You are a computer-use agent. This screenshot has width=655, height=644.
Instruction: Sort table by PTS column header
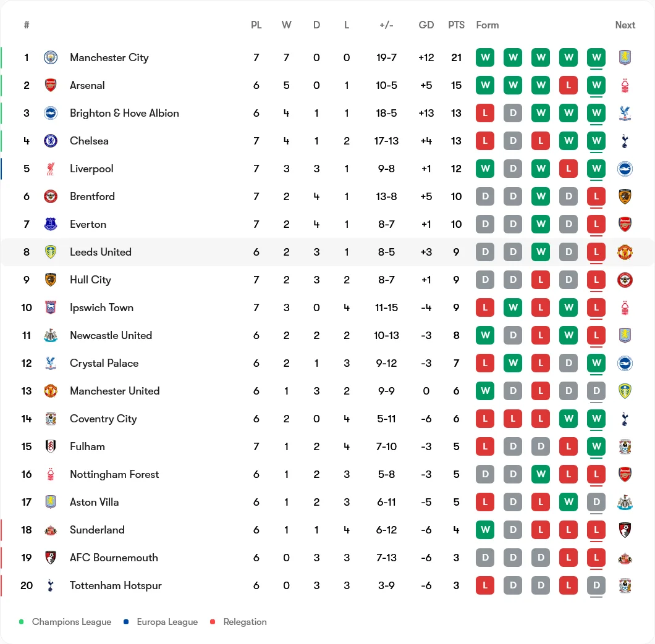point(456,25)
